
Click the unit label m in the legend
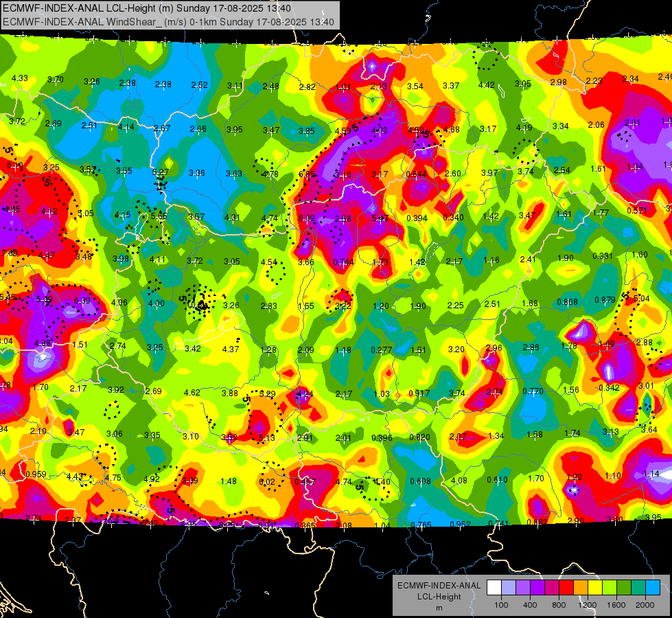pos(439,608)
